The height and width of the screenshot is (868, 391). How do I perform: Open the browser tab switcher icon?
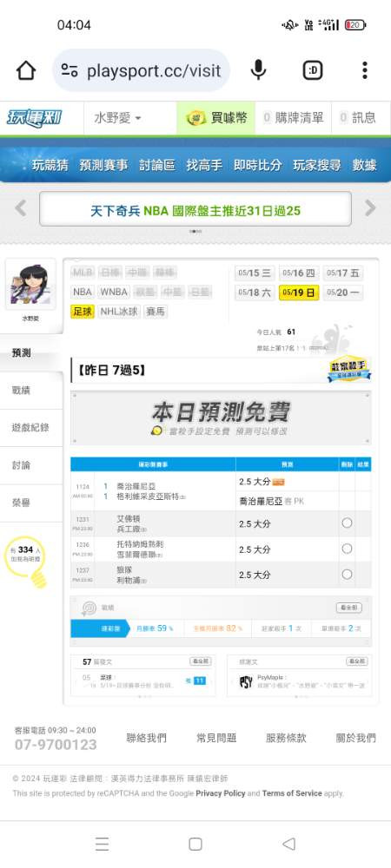[313, 70]
